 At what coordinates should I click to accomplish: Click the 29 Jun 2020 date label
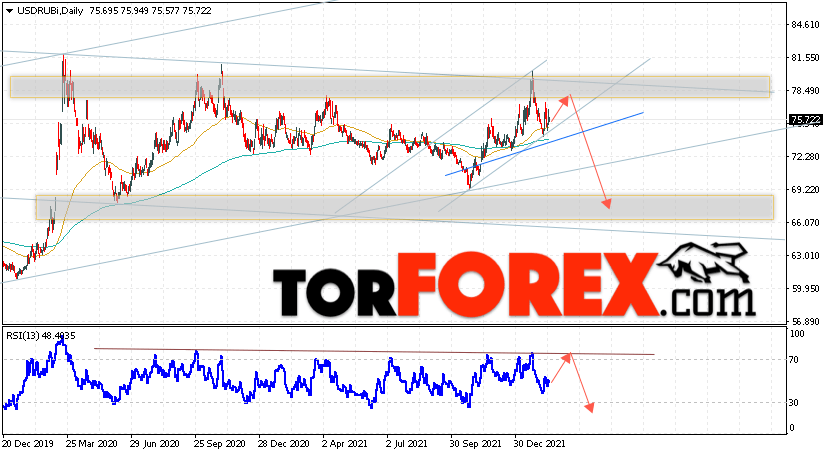pos(155,444)
